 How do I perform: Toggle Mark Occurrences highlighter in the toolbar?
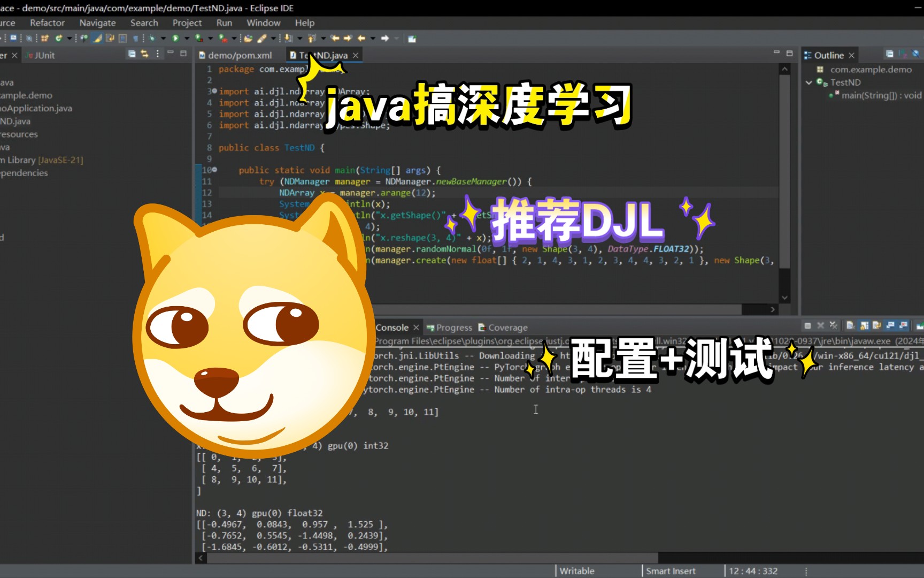97,38
